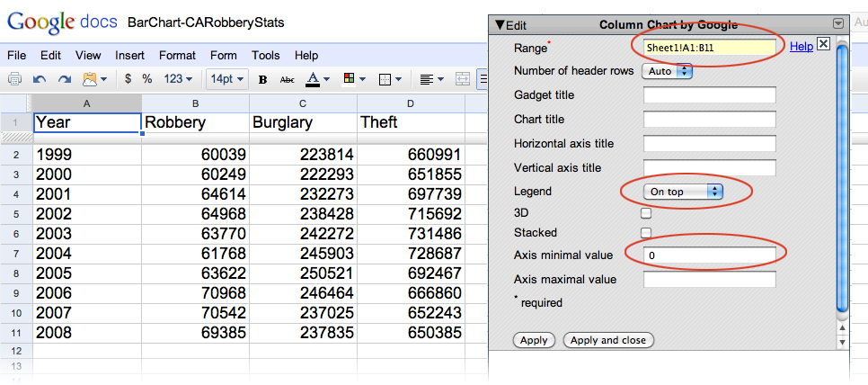Format as percent with the % button
The image size is (868, 385).
coord(146,79)
